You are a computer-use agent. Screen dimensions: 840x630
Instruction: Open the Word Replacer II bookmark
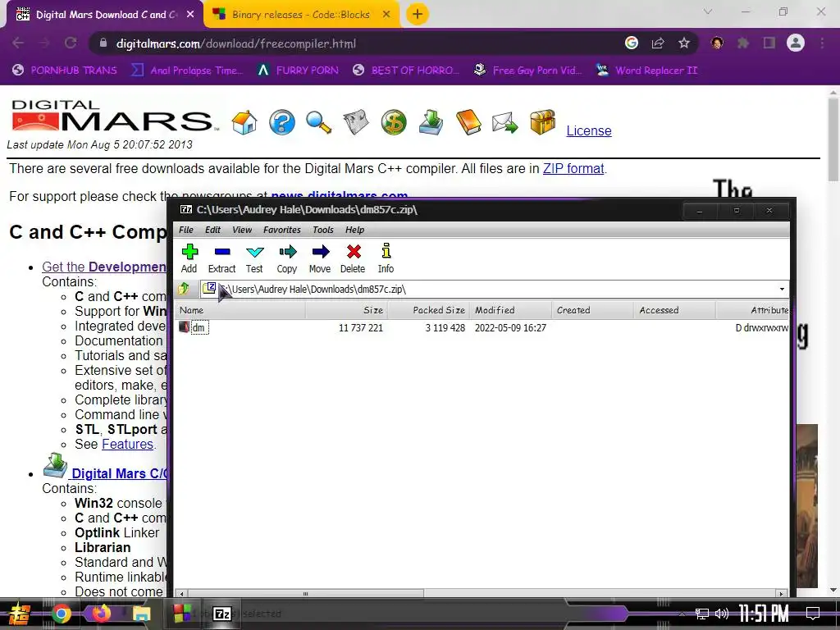[x=646, y=71]
